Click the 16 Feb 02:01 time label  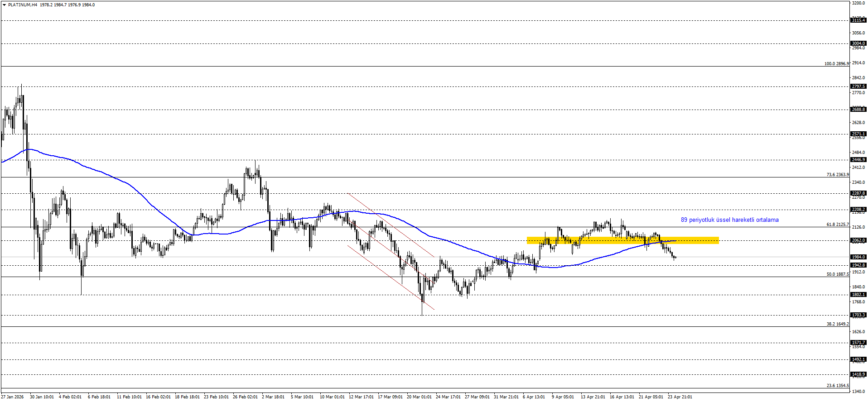[158, 397]
